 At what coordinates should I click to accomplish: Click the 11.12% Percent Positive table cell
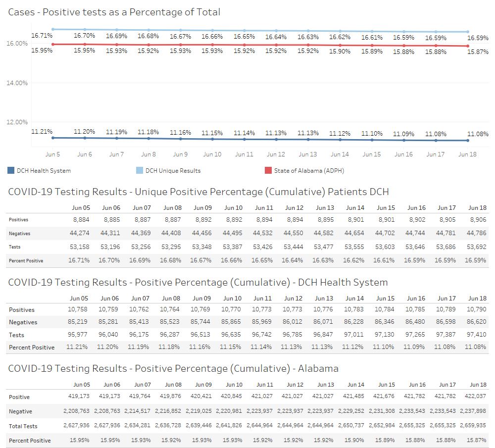pyautogui.click(x=352, y=347)
